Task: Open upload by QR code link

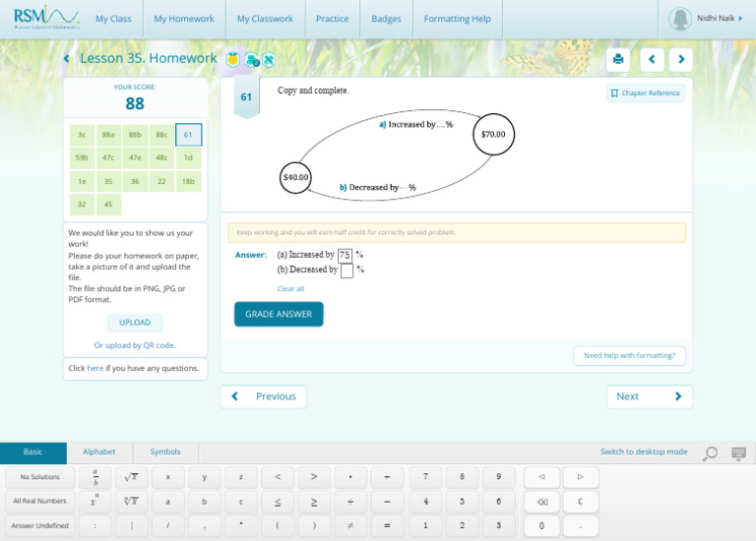Action: pyautogui.click(x=135, y=345)
